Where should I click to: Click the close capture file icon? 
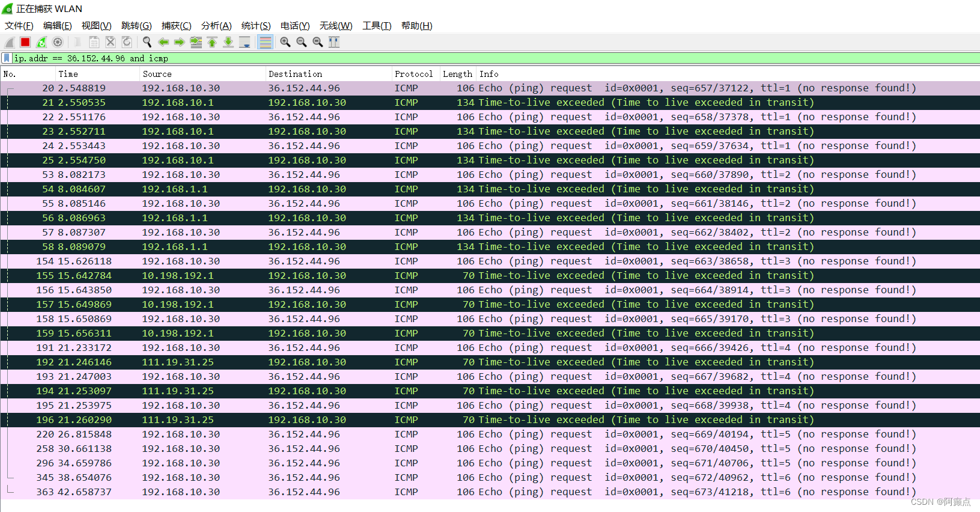pyautogui.click(x=111, y=42)
